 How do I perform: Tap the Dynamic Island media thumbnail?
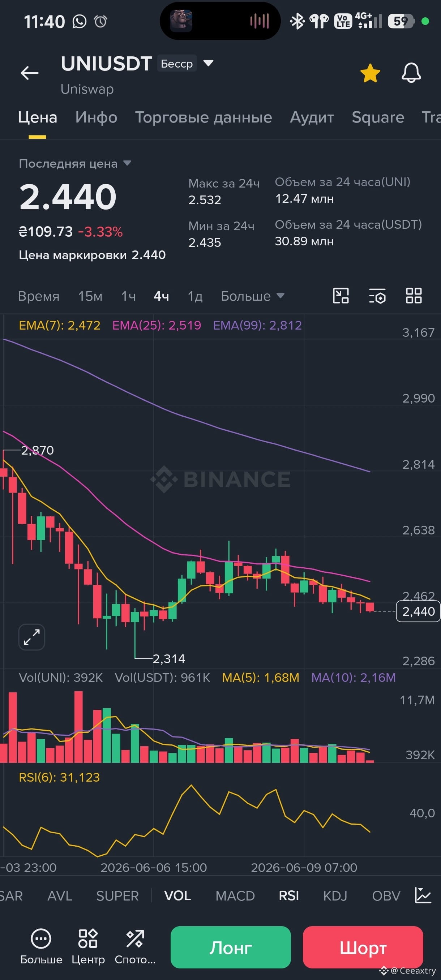181,21
